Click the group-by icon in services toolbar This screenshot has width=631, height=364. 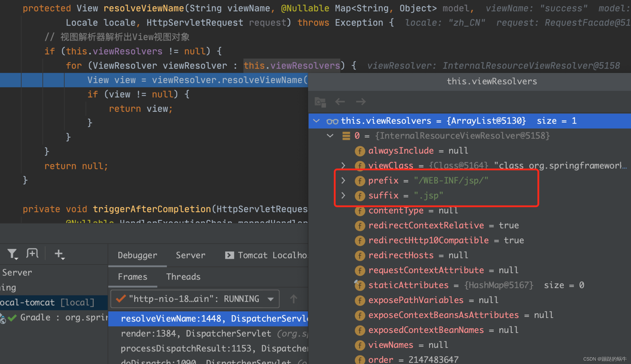[32, 253]
